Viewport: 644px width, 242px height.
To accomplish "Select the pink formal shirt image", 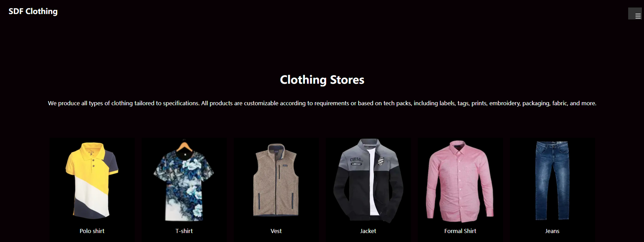I will [x=460, y=181].
